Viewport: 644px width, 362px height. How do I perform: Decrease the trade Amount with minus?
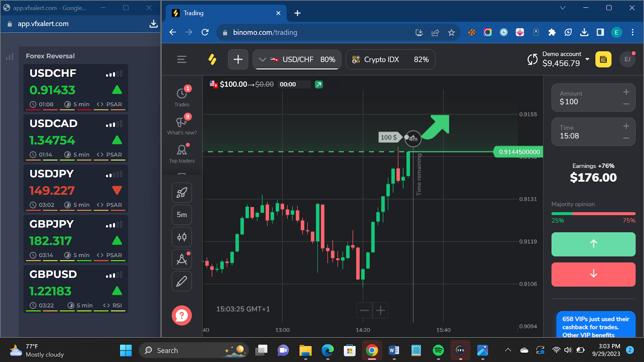pos(626,104)
